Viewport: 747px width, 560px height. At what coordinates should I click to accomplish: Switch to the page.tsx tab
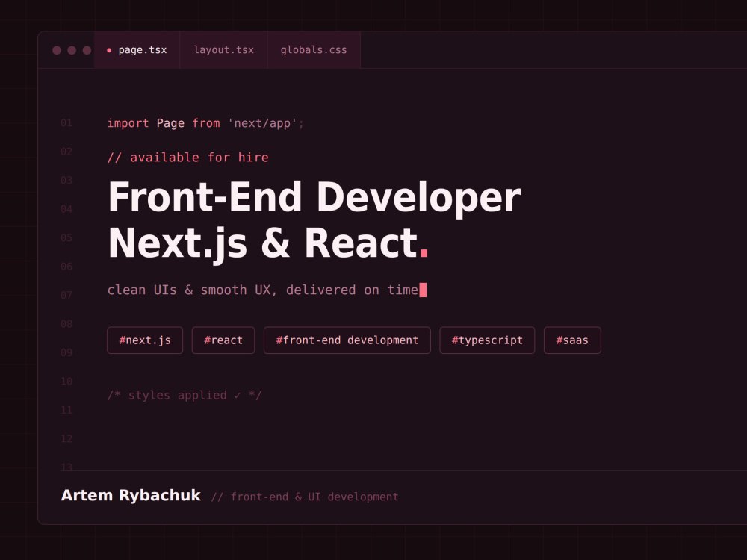(x=137, y=50)
